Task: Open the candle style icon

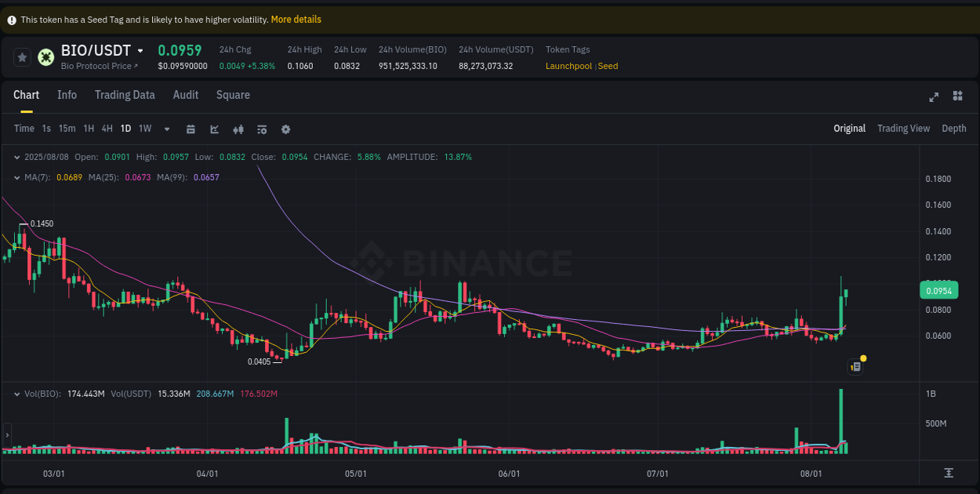Action: [x=238, y=129]
